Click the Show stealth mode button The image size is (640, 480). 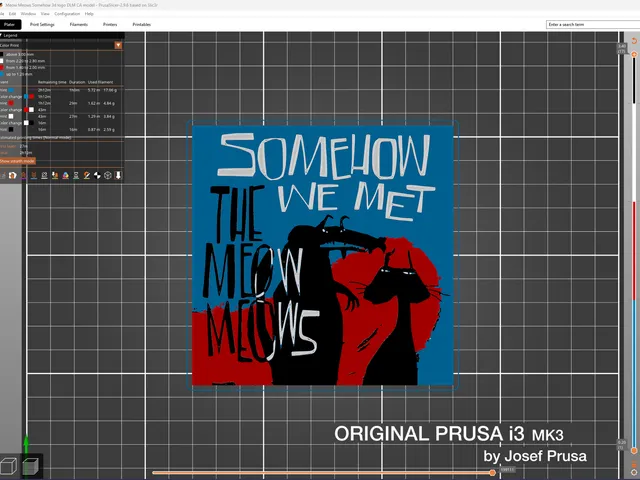pos(18,161)
